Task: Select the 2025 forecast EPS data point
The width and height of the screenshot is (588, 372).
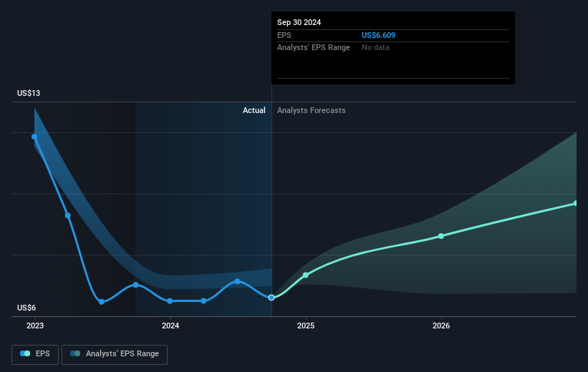Action: (x=306, y=275)
